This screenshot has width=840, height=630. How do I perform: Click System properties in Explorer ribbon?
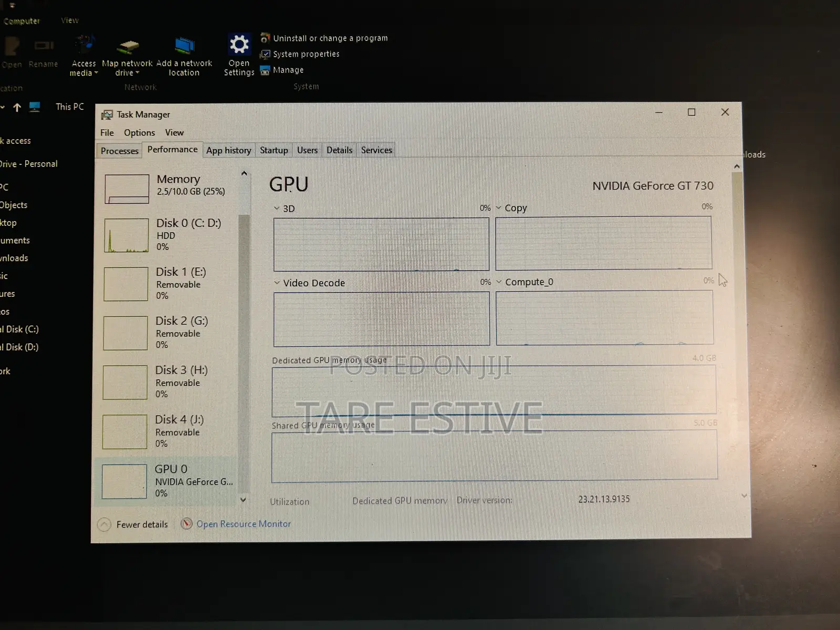[x=300, y=54]
